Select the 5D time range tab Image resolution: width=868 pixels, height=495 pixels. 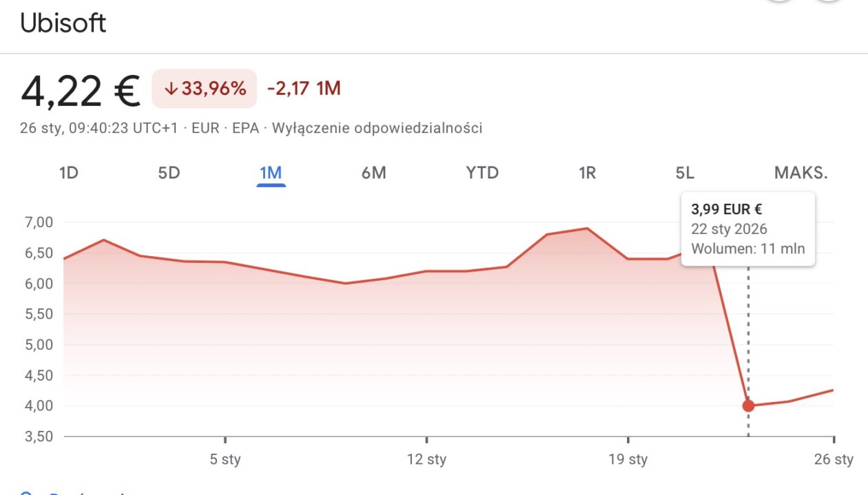click(x=169, y=173)
